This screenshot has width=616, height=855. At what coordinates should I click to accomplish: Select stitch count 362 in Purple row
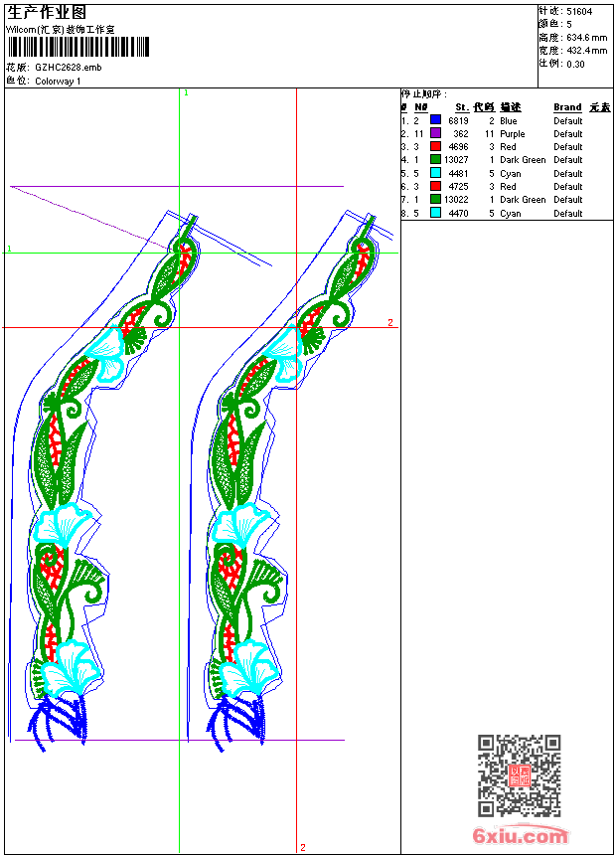coord(461,134)
